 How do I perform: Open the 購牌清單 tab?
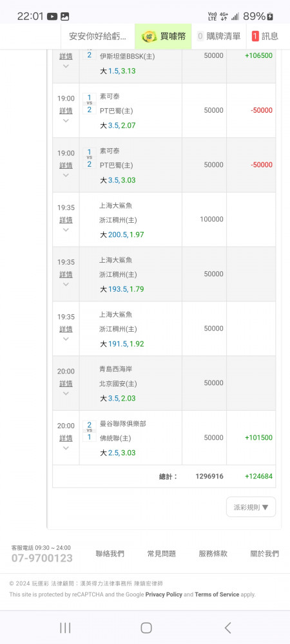coord(219,36)
